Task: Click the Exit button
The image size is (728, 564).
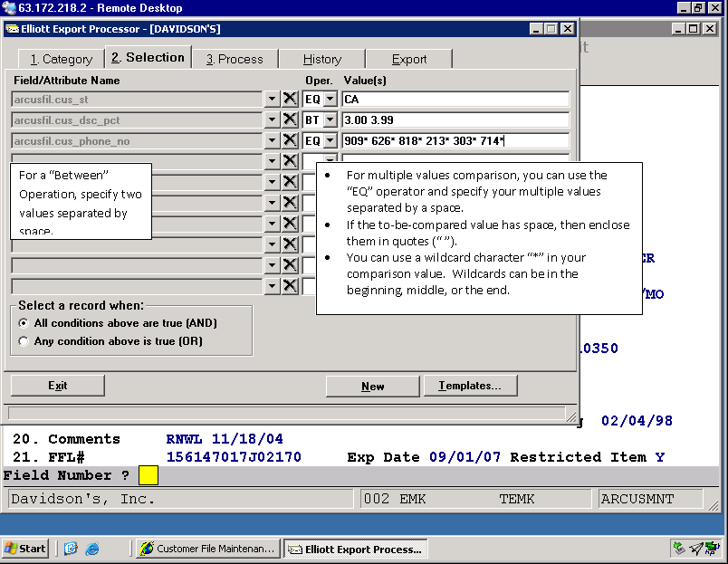Action: click(58, 386)
